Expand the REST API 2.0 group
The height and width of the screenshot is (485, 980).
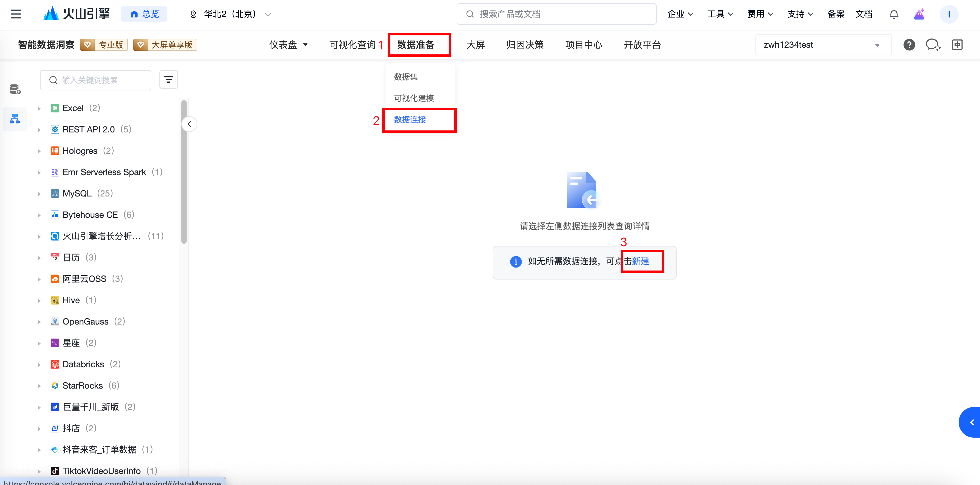39,130
